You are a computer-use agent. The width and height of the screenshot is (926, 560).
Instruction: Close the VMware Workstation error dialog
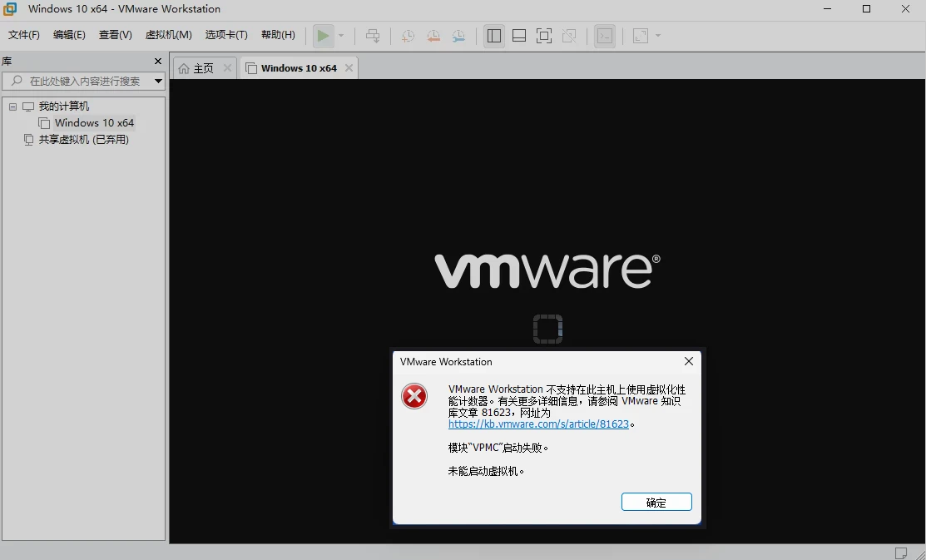click(x=689, y=361)
